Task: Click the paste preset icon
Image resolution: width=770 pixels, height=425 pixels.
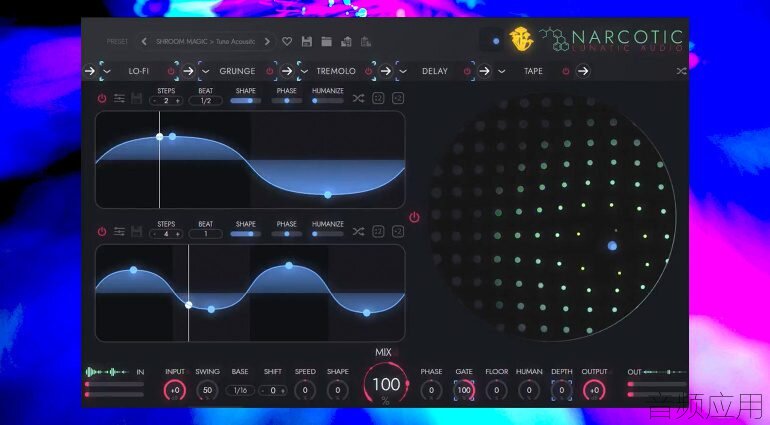Action: [x=366, y=42]
